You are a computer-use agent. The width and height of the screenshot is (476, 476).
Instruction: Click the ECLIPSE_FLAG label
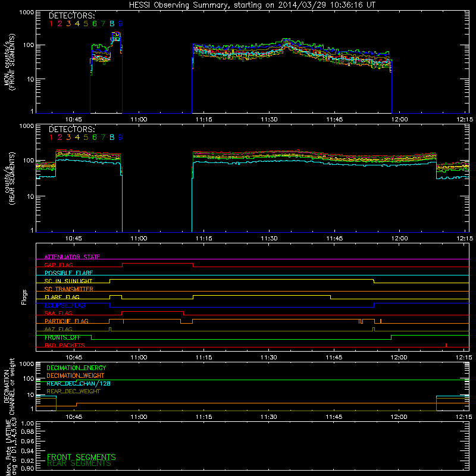[x=65, y=305]
